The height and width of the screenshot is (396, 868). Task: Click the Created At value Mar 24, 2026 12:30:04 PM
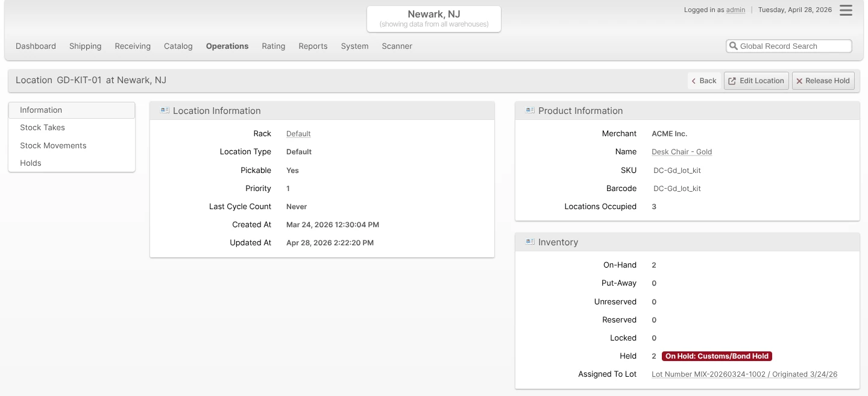click(x=333, y=225)
